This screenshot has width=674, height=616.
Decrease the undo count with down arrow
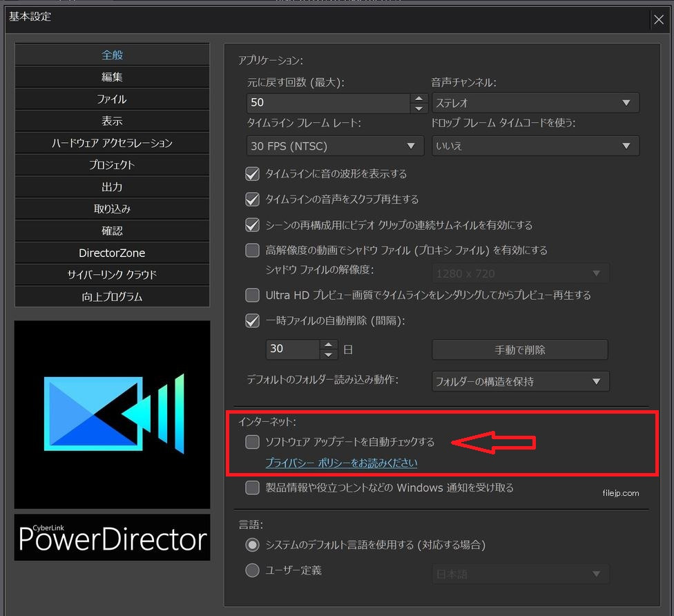tap(419, 108)
